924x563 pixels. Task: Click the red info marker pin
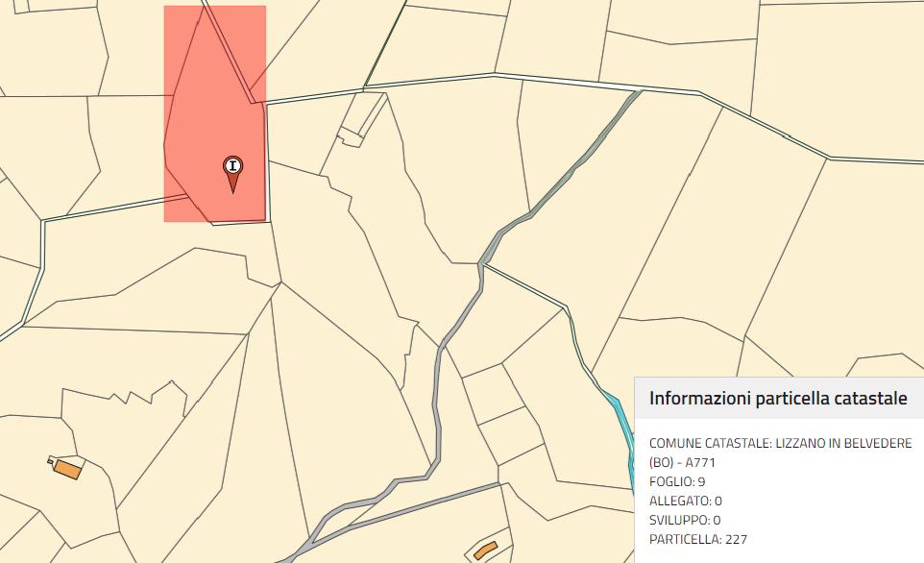point(232,175)
